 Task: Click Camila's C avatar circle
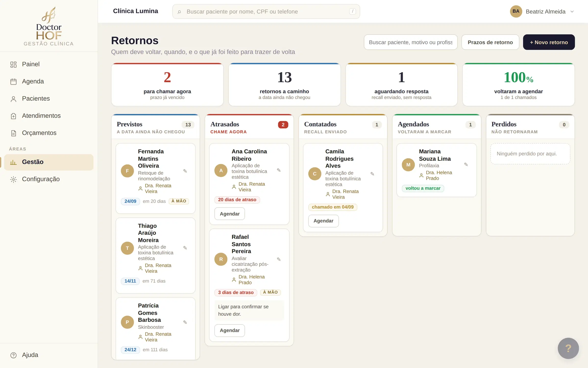(x=315, y=174)
